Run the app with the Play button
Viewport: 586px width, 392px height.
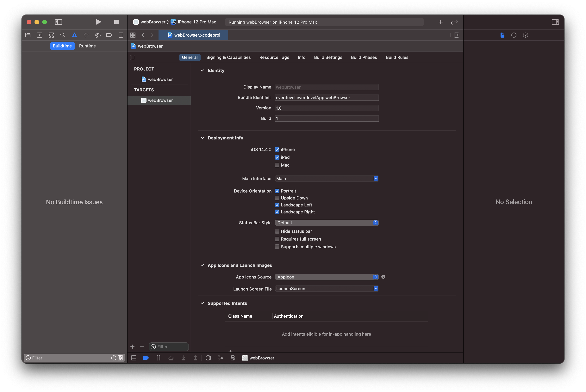coord(98,22)
